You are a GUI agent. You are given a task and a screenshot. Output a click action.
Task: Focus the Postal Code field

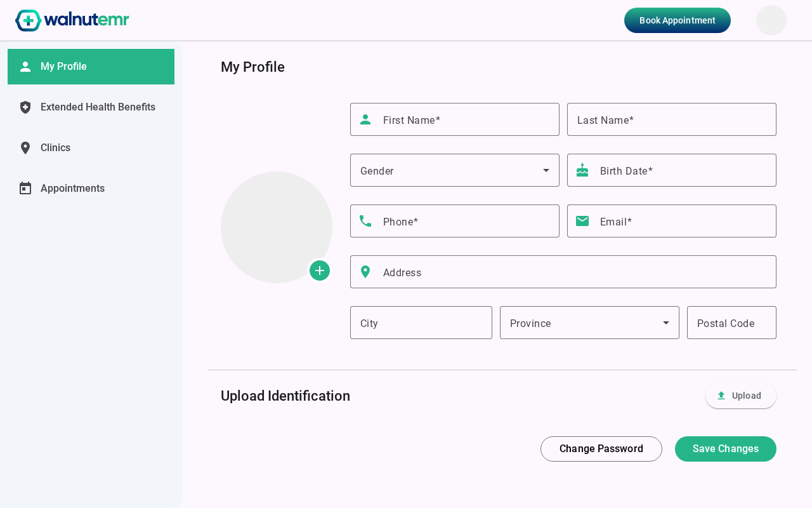731,323
